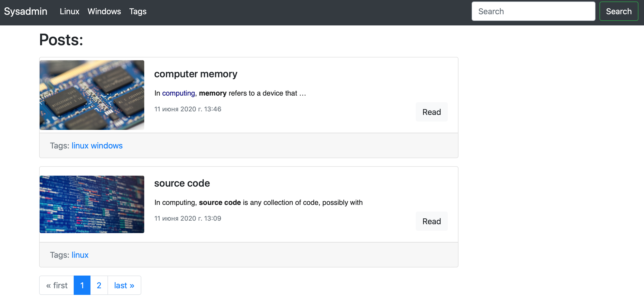644x302 pixels.
Task: Click the Sysadmin brand logo
Action: coord(25,11)
